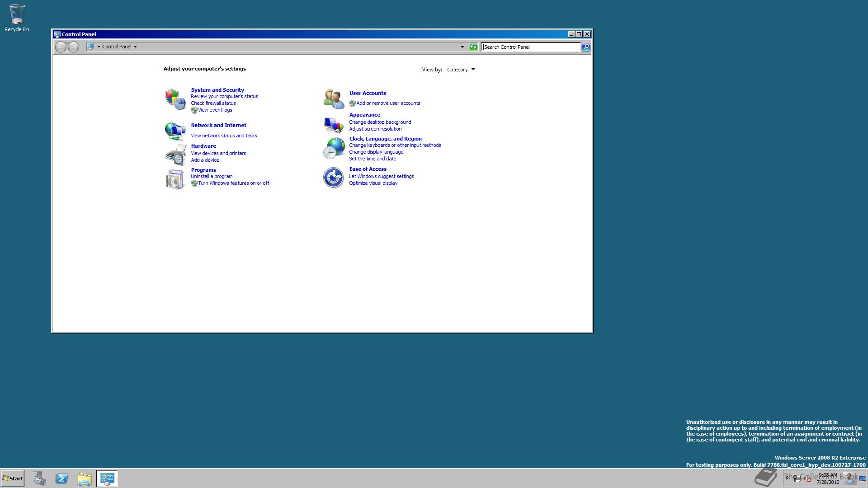
Task: Open the Hardware printer icon
Action: (x=175, y=155)
